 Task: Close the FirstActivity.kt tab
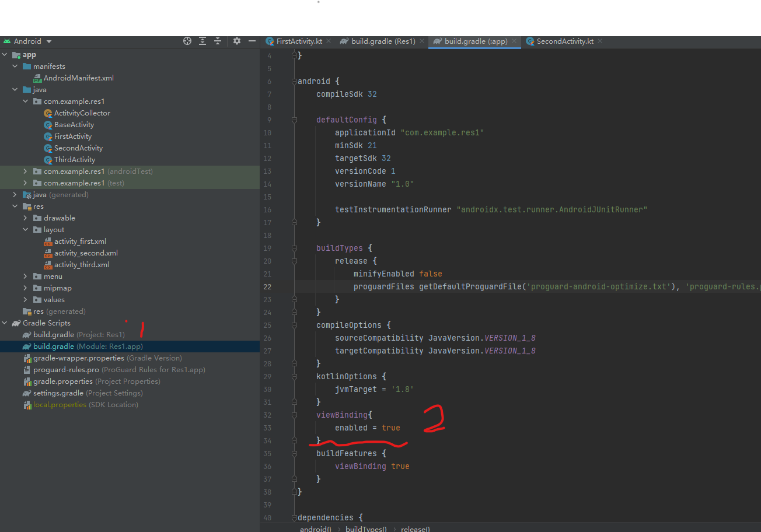pos(329,41)
